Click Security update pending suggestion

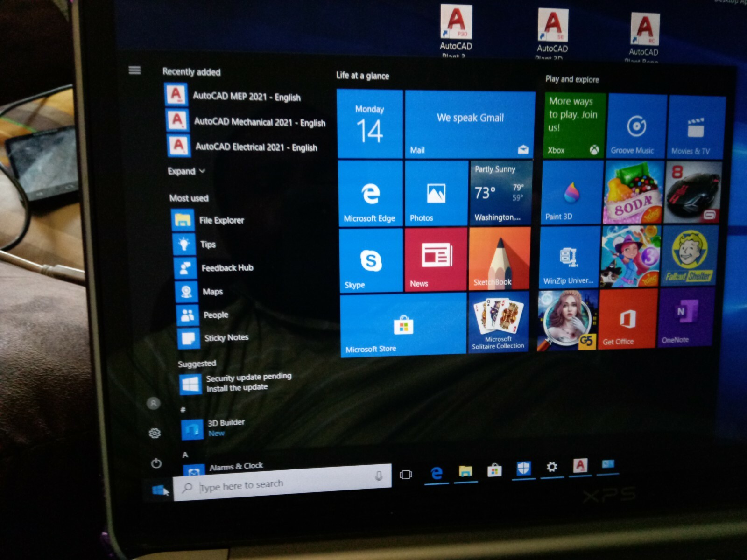[236, 383]
